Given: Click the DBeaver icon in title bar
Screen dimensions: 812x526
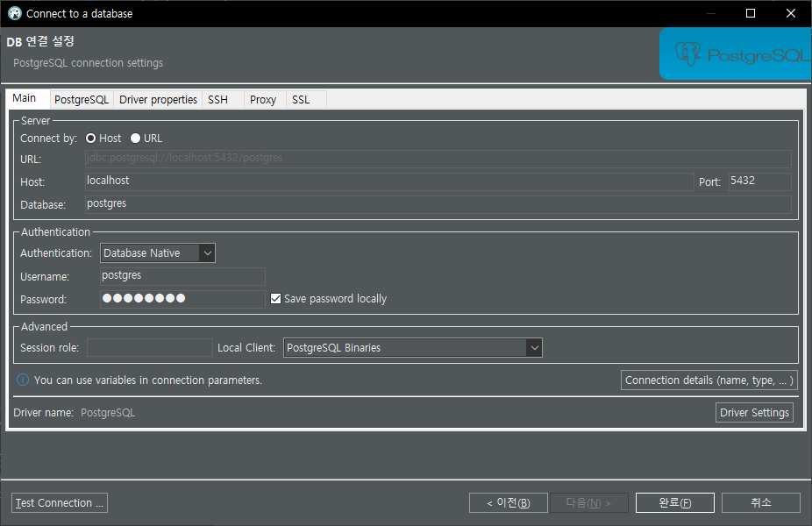Looking at the screenshot, I should (x=15, y=13).
